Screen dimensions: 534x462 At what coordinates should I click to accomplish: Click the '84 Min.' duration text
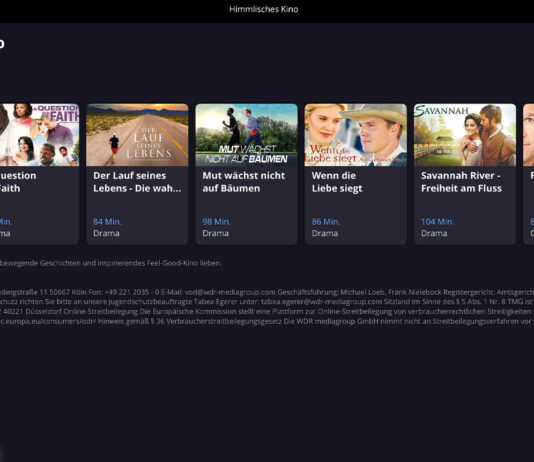pos(107,222)
